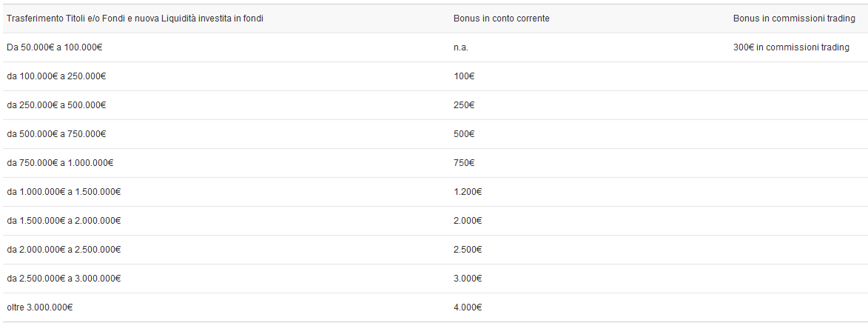Select the 250€ bonus value
This screenshot has width=868, height=326.
click(x=464, y=105)
